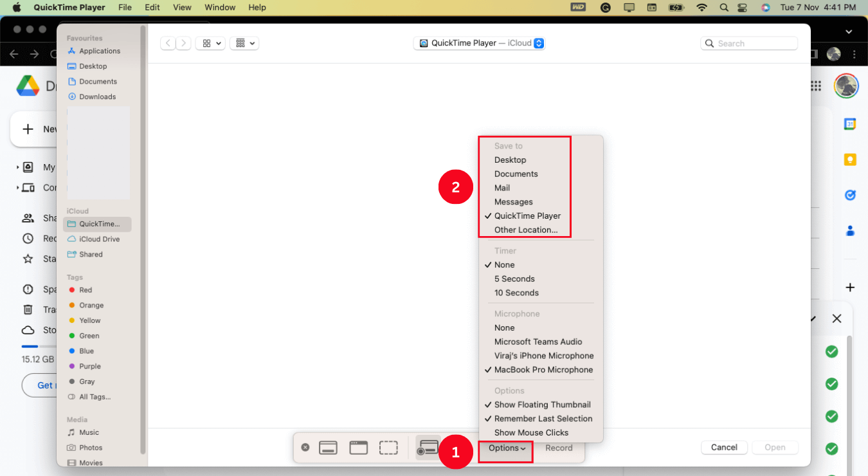The image size is (868, 476).
Task: Choose Mail in Save to list
Action: (502, 188)
